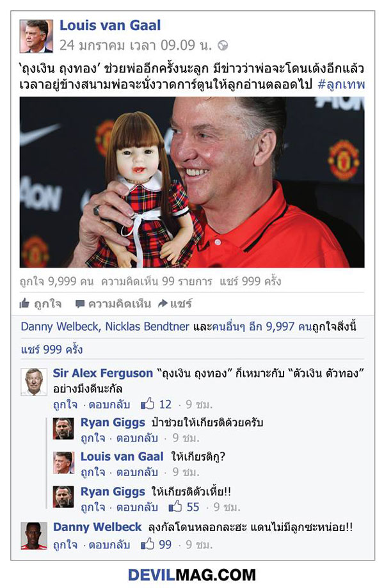The width and height of the screenshot is (384, 588).
Task: Open Danny Welbeck's avatar thumbnail
Action: coord(34,536)
